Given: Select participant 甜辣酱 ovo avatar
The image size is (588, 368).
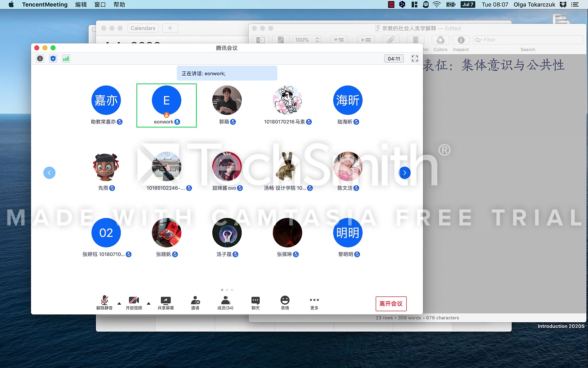Looking at the screenshot, I should (227, 166).
